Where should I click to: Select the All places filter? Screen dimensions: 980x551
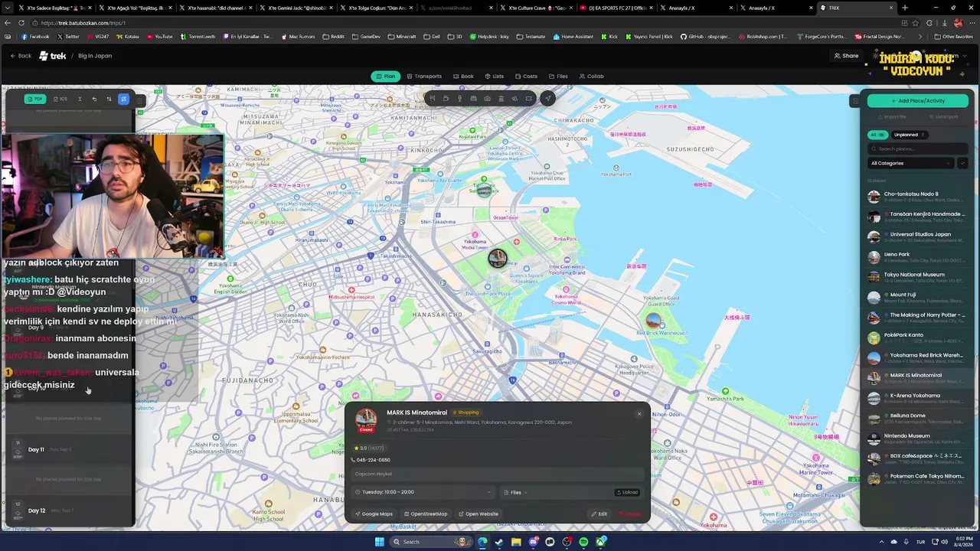pyautogui.click(x=877, y=135)
